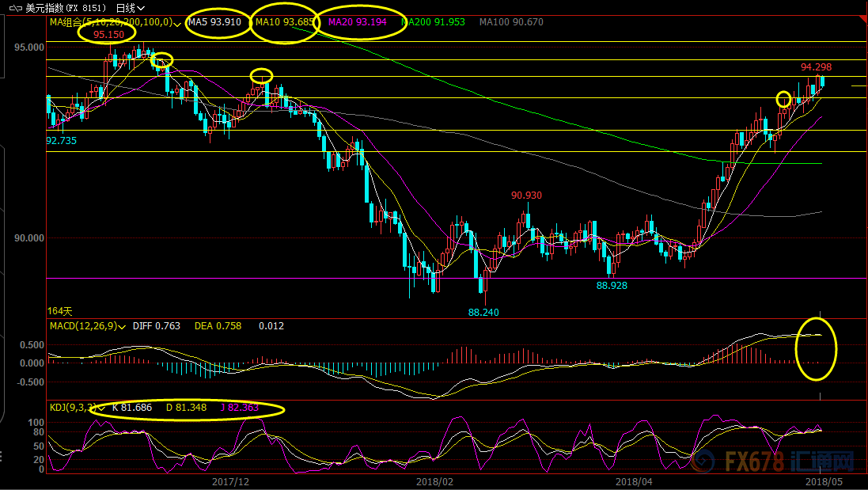Click the 95.150 high price marker
This screenshot has height=490, width=868.
[108, 35]
